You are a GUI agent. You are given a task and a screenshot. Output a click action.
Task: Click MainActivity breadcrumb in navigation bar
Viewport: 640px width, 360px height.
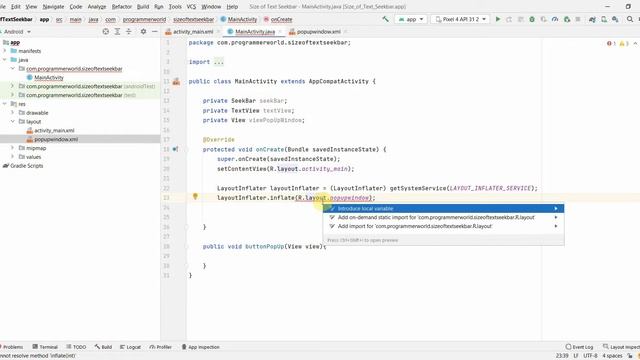(239, 19)
